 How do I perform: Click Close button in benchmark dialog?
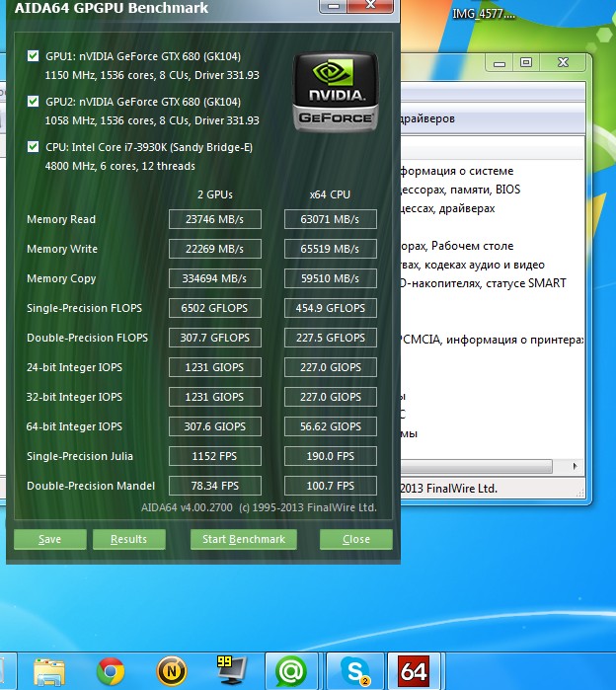[x=355, y=539]
